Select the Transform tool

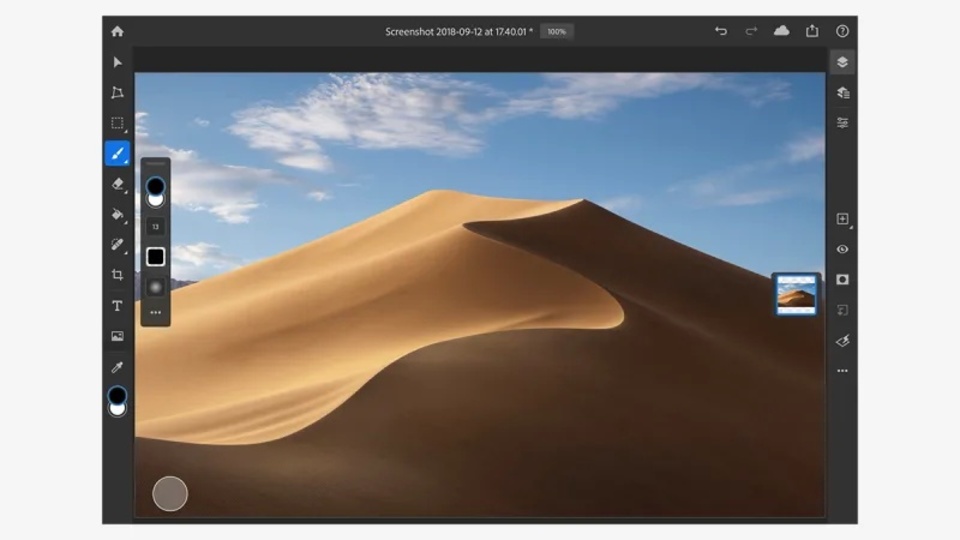pos(117,92)
